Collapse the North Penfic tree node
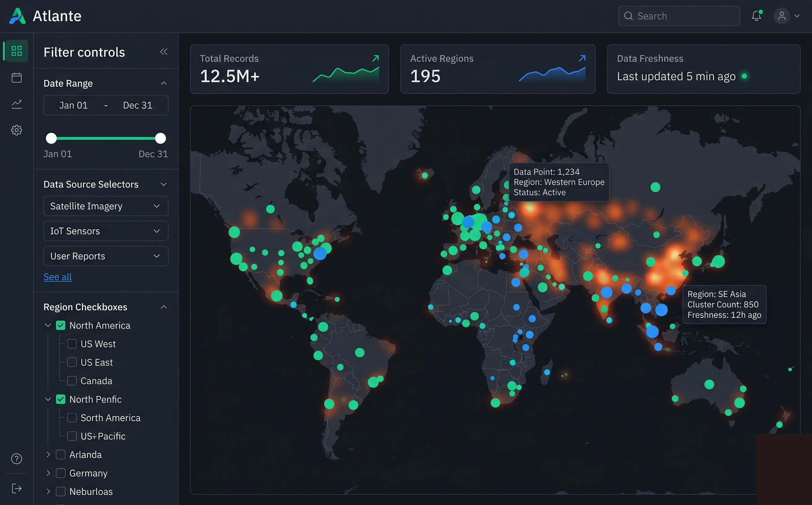Screen dimensions: 812x505 pyautogui.click(x=48, y=399)
